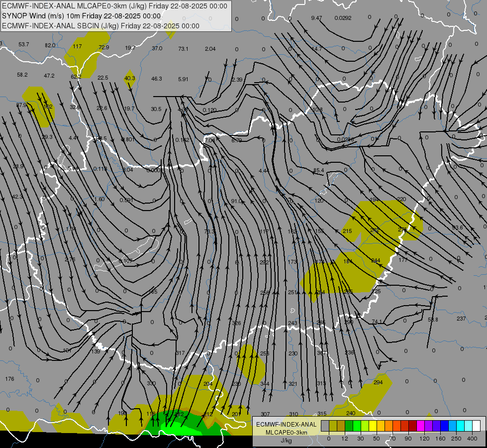487x448 pixels.
Task: Click the grid value 14.7
Action: [317, 49]
